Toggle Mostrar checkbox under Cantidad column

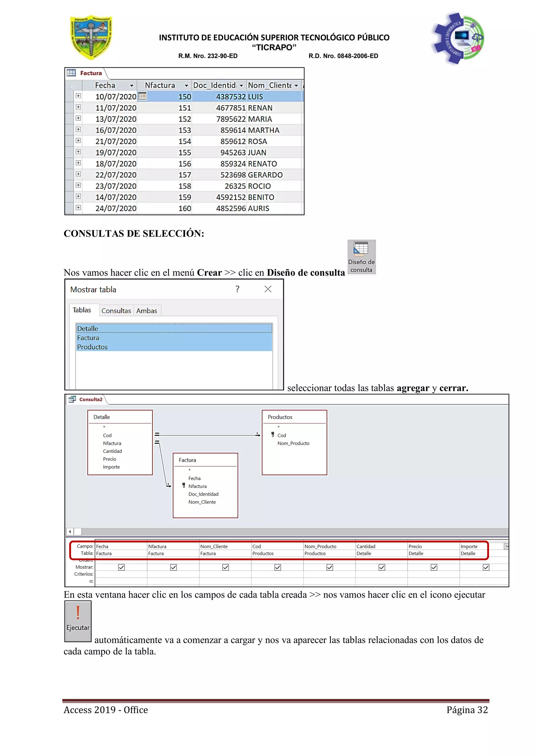tap(382, 567)
